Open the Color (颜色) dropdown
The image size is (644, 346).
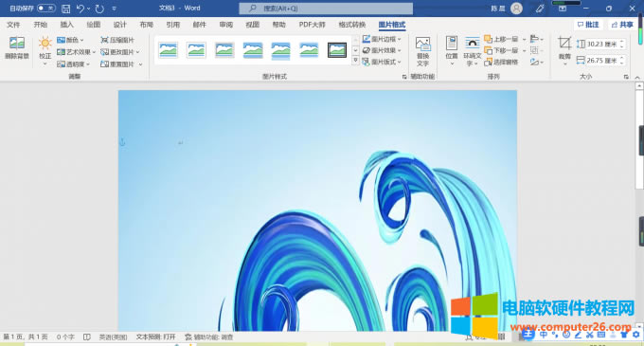[70, 40]
